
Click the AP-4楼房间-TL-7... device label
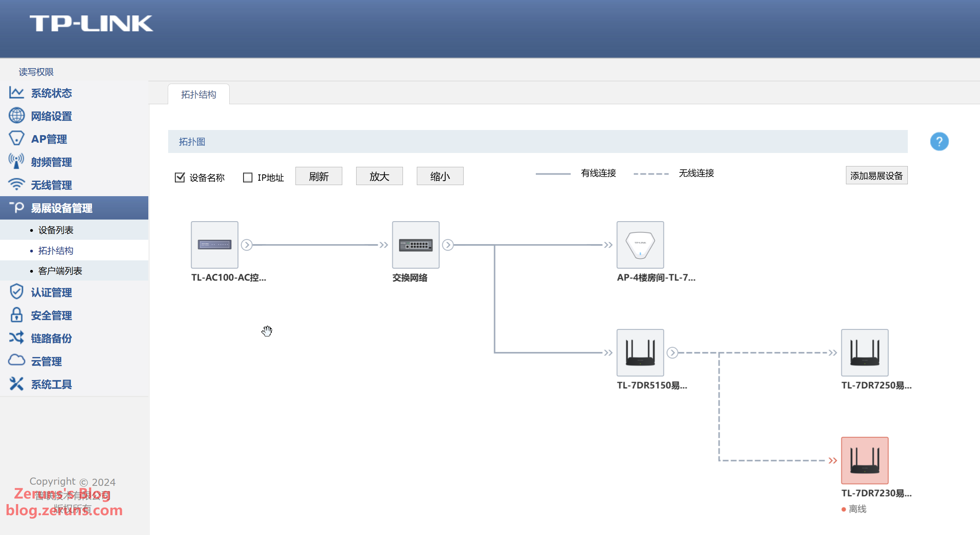(x=656, y=277)
